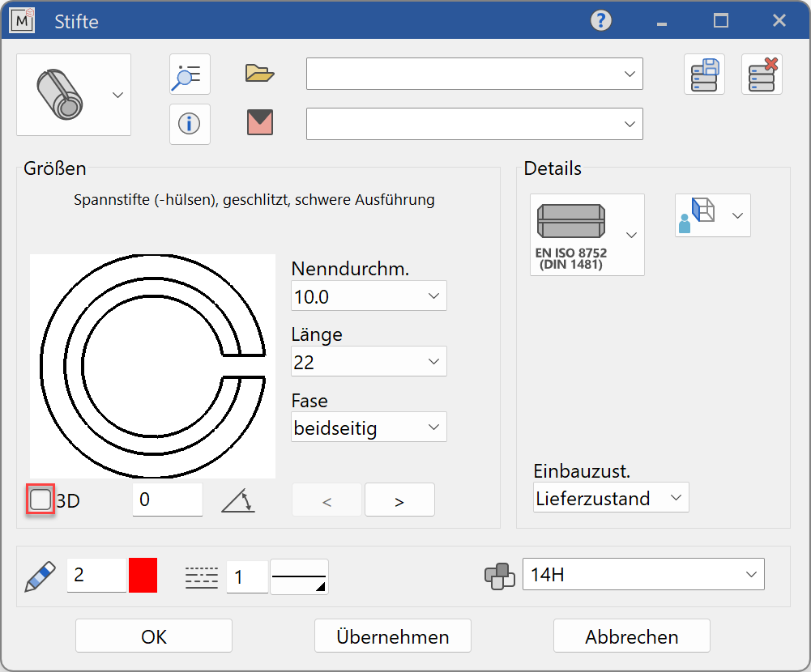Screen dimensions: 811x672
Task: Confirm with the OK button
Action: (x=154, y=636)
